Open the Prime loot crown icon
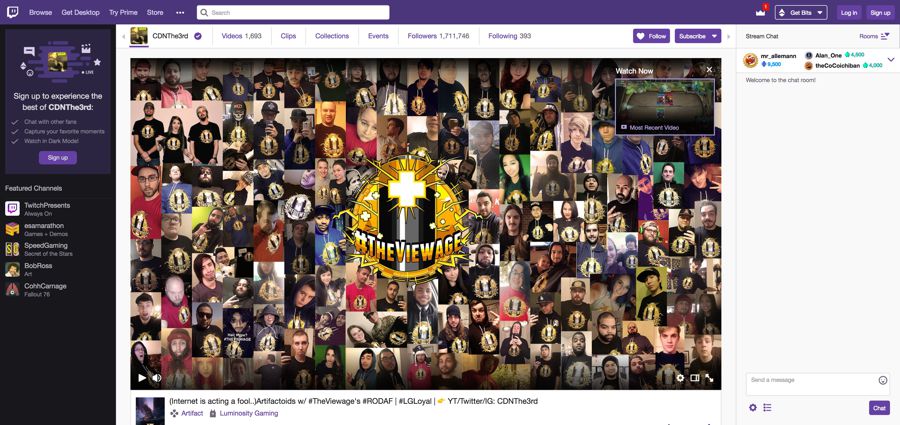Image resolution: width=900 pixels, height=425 pixels. pyautogui.click(x=761, y=11)
